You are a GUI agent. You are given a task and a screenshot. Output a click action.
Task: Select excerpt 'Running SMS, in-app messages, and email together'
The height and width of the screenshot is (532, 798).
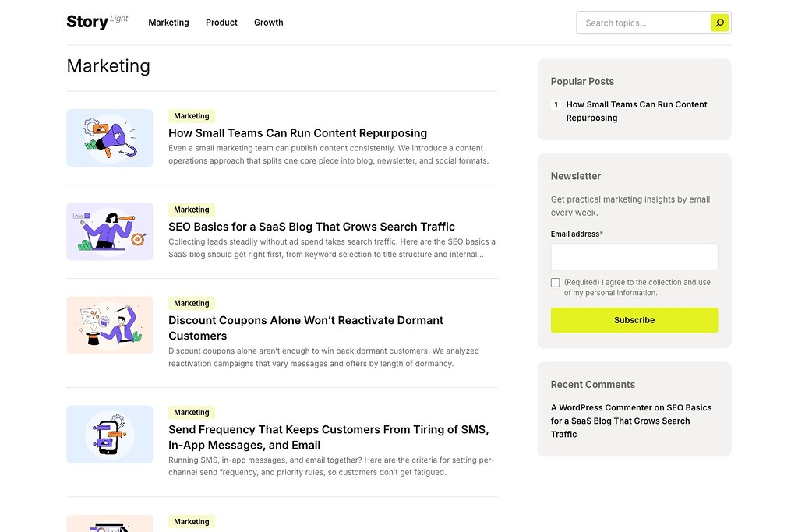tap(265, 460)
